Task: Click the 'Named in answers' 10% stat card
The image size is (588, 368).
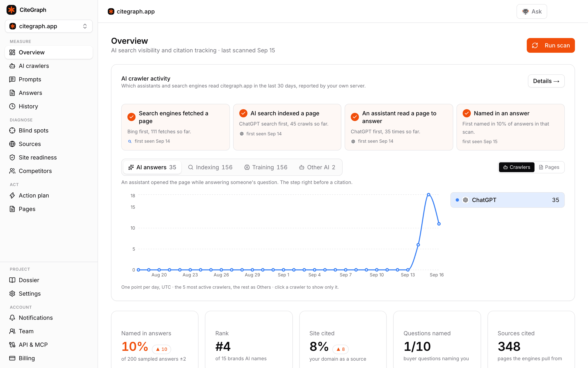Action: point(155,340)
